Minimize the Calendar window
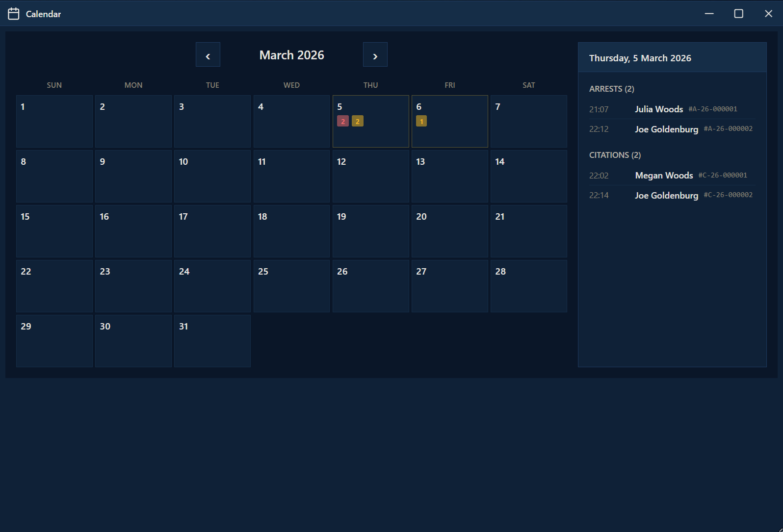Image resolution: width=783 pixels, height=532 pixels. pos(709,14)
